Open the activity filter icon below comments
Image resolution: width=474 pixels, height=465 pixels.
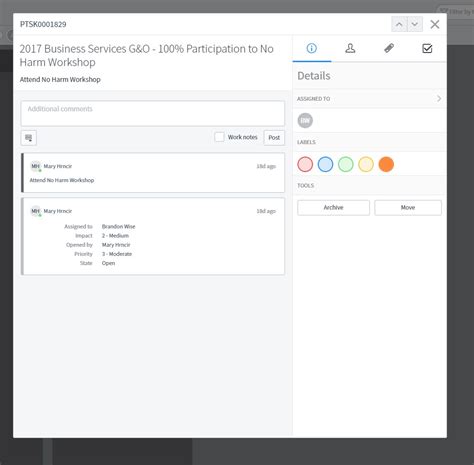(x=29, y=138)
